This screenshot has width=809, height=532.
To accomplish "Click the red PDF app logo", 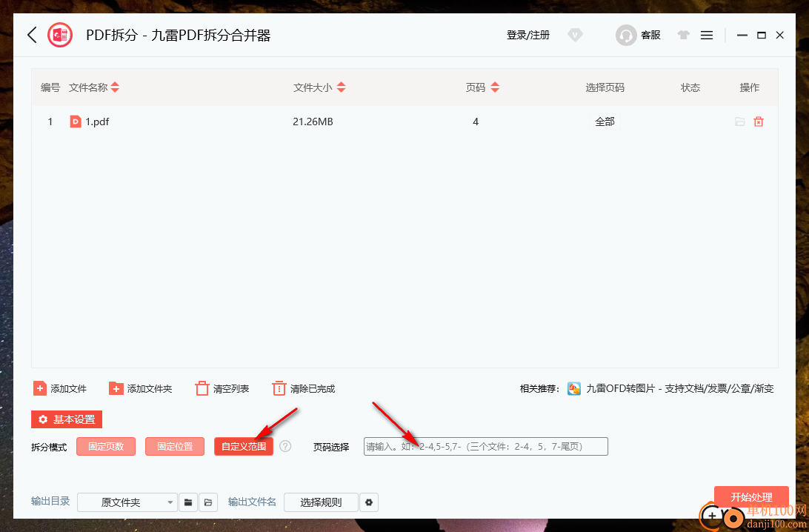I will coord(60,35).
